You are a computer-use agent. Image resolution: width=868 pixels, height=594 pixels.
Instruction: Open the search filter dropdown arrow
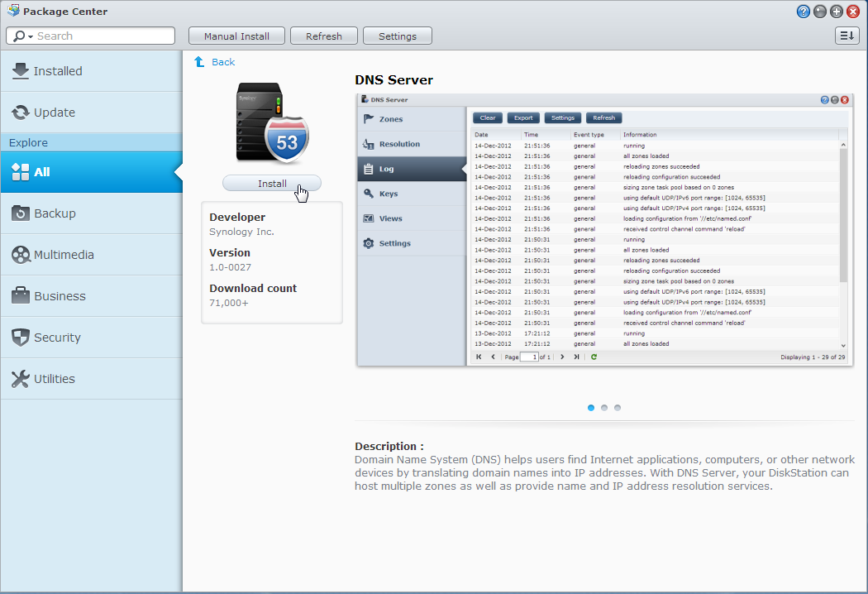[x=31, y=36]
